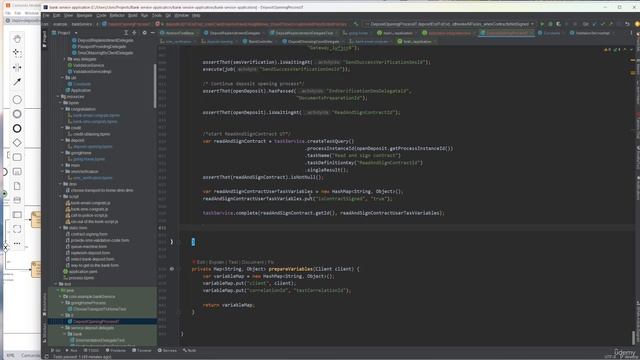Image resolution: width=640 pixels, height=360 pixels.
Task: Select DepositOpeningProcessIT in project tree
Action: tap(96, 322)
